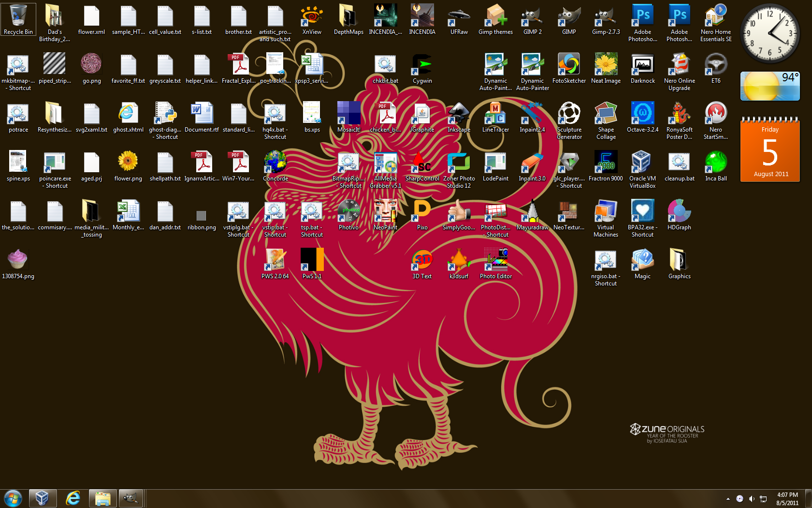Select the HDGraph shortcut icon
Screen dimensions: 812x508
[x=679, y=215]
